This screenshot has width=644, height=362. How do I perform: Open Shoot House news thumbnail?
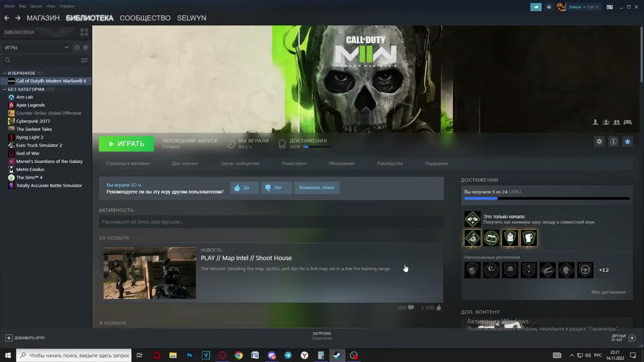(150, 273)
